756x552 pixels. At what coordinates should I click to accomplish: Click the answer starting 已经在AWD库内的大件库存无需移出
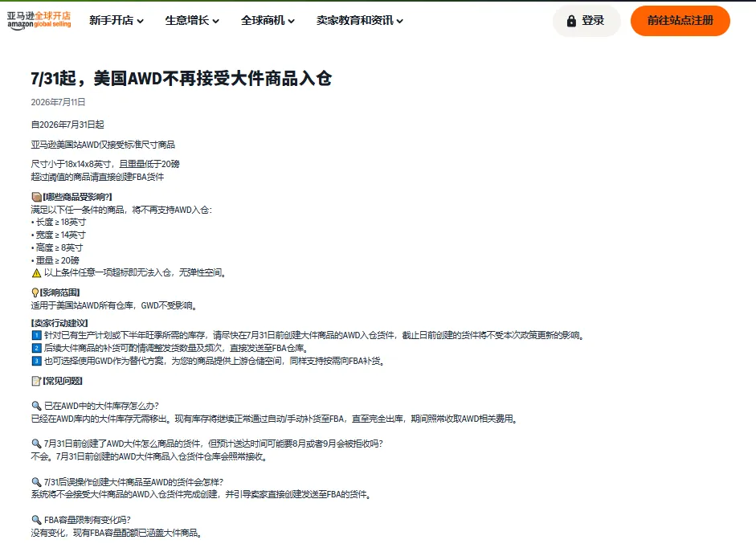tap(274, 419)
